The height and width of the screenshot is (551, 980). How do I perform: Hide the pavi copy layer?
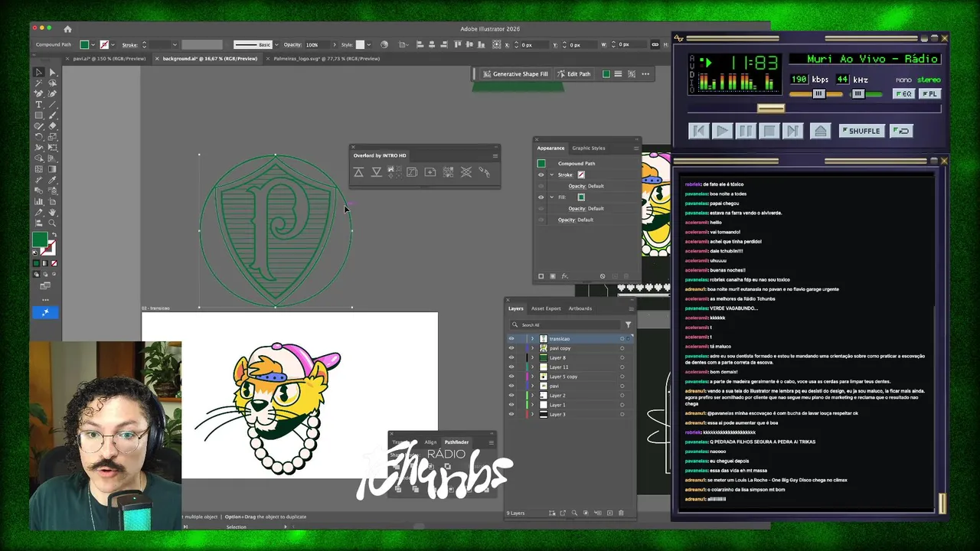(511, 348)
